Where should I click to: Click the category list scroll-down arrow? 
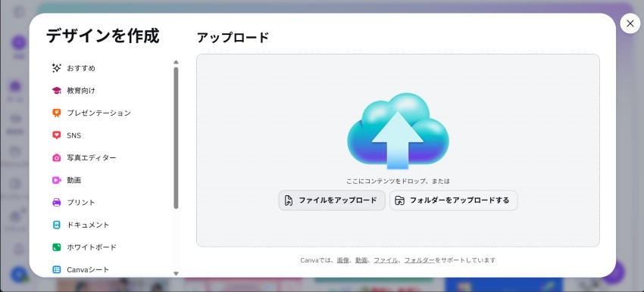(x=177, y=273)
